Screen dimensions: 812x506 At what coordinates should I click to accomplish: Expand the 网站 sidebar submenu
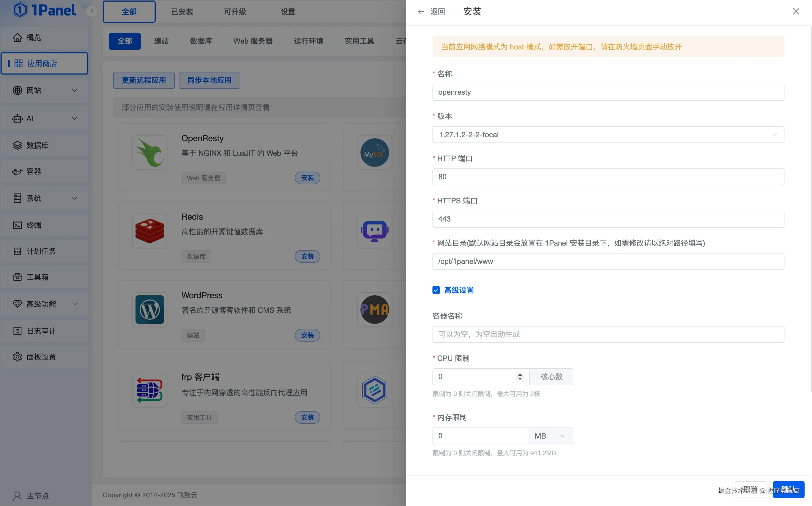pyautogui.click(x=74, y=90)
